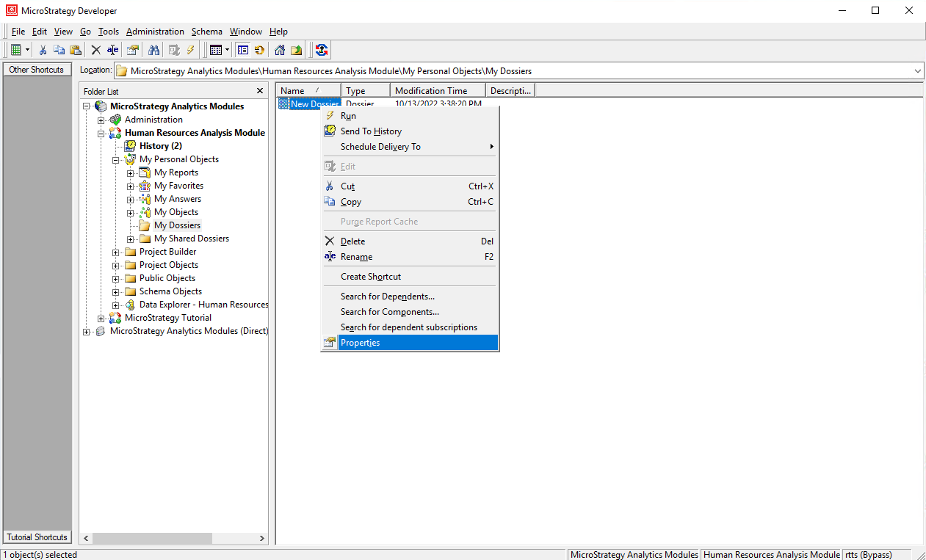Select Public Objects in the folder tree

point(167,278)
